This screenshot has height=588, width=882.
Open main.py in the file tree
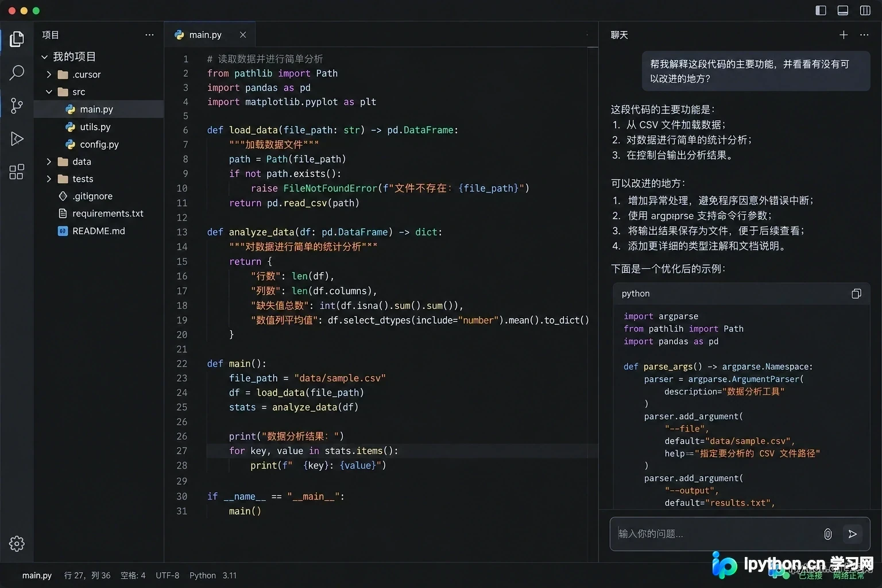tap(99, 109)
